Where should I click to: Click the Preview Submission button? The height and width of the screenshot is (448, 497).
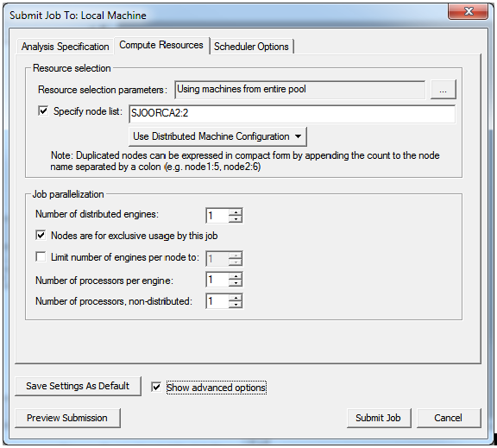(67, 418)
